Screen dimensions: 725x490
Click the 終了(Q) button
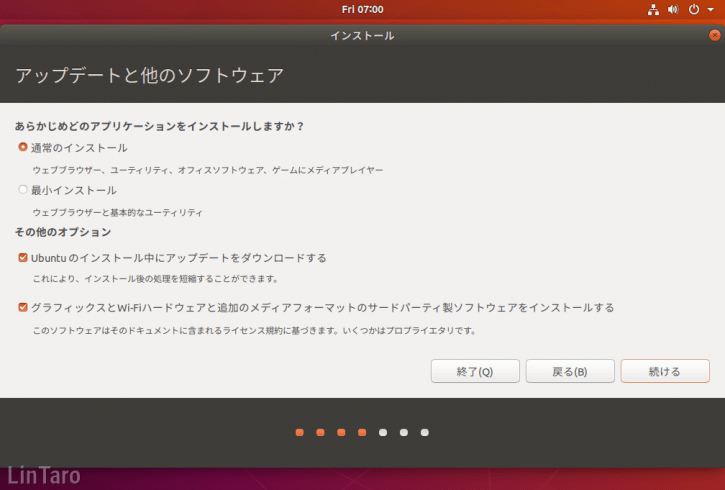475,371
